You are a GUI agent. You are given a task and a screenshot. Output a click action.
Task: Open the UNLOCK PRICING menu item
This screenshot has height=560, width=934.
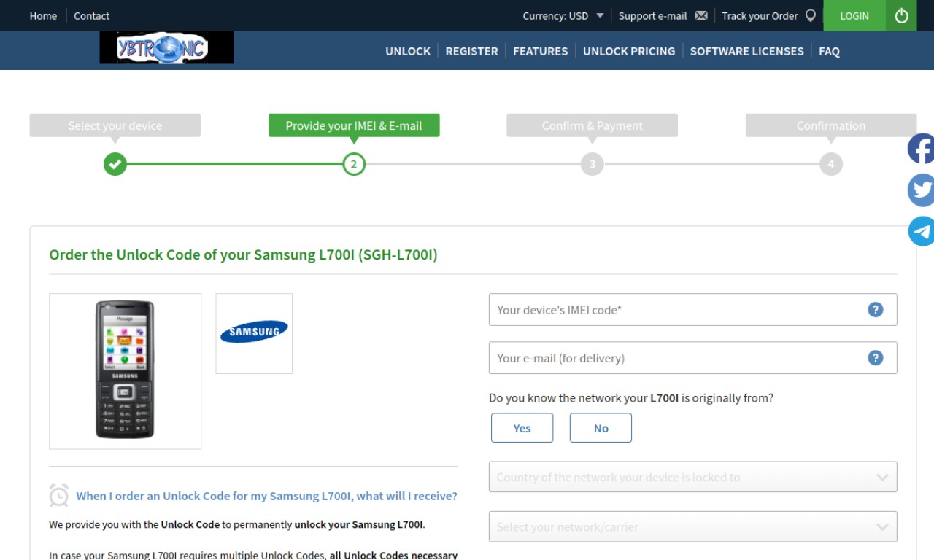pyautogui.click(x=629, y=51)
